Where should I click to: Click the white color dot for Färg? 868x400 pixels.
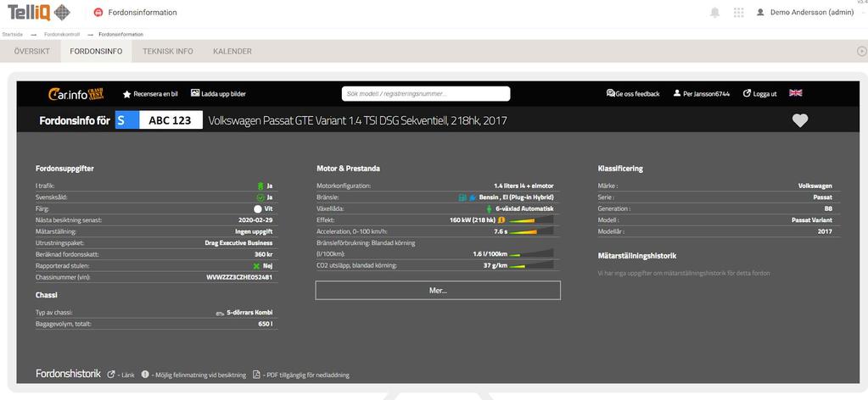(257, 209)
